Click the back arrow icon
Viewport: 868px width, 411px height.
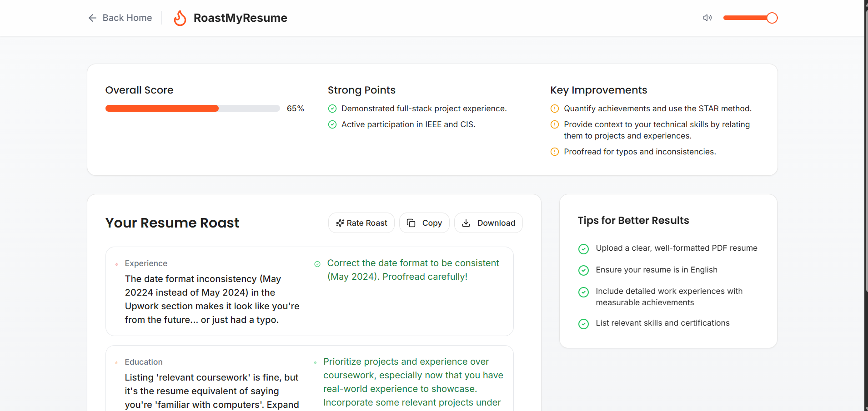click(x=92, y=18)
